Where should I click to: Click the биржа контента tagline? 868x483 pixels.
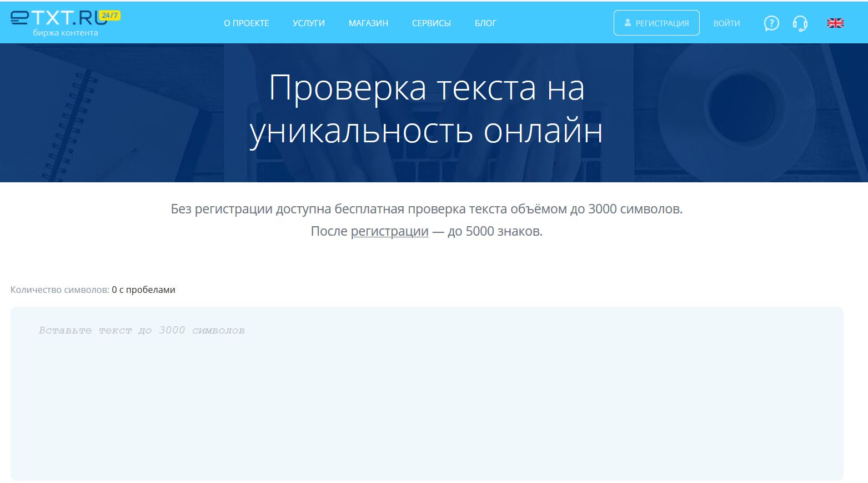click(66, 33)
